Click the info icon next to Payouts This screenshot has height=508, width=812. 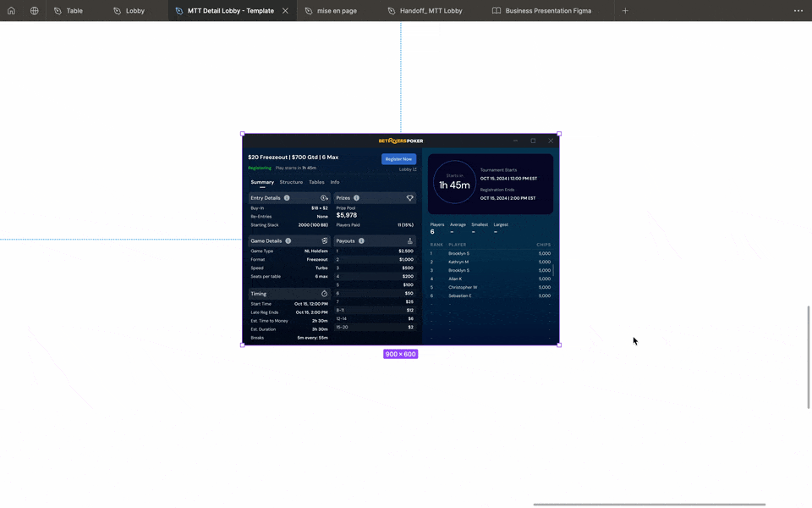coord(361,241)
